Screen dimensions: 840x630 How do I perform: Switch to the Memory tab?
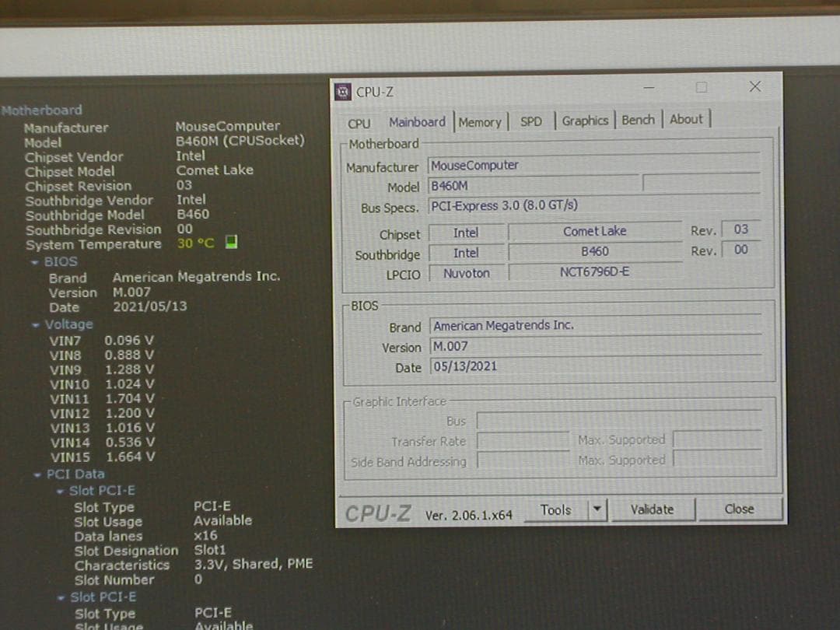(x=480, y=121)
